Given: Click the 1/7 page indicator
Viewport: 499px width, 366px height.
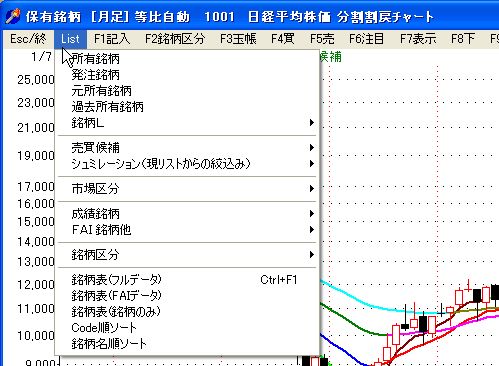Looking at the screenshot, I should tap(41, 57).
